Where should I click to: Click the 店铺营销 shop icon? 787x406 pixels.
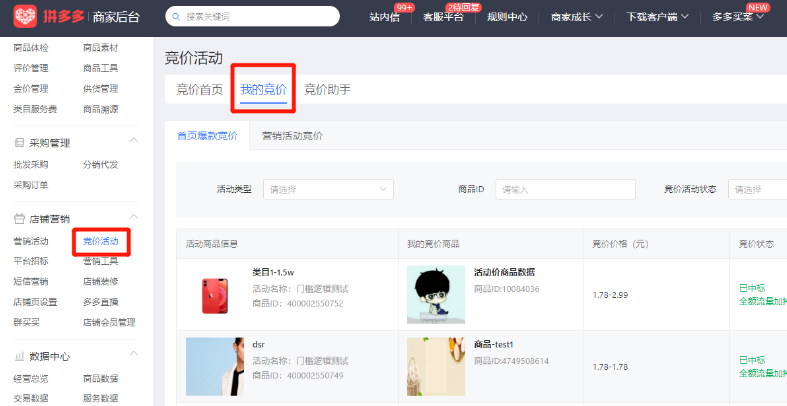pos(19,218)
